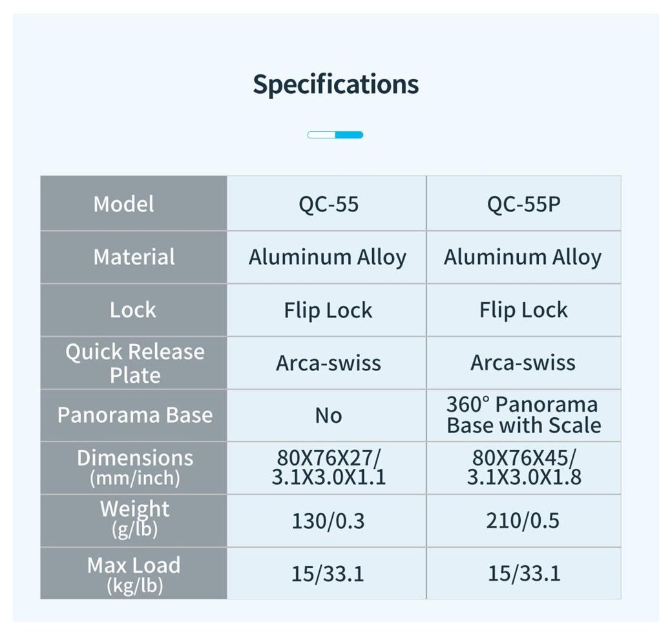The height and width of the screenshot is (635, 672).
Task: Click the QC-55 Flip Lock cell
Action: (x=328, y=310)
